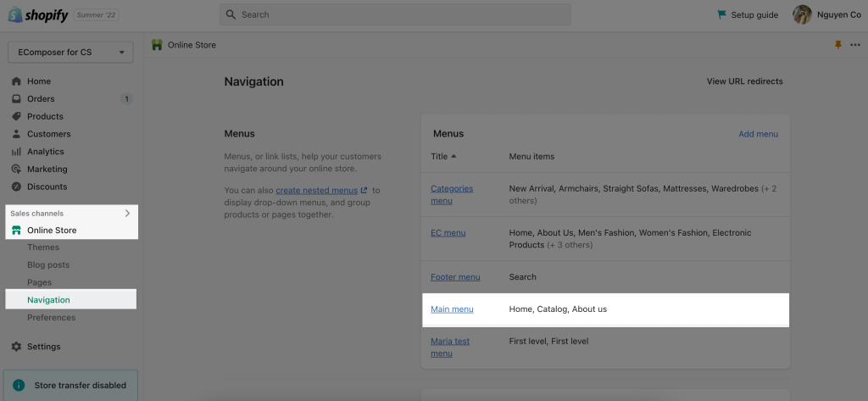Open the EComposer for CS store dropdown
The image size is (868, 401).
pos(70,52)
